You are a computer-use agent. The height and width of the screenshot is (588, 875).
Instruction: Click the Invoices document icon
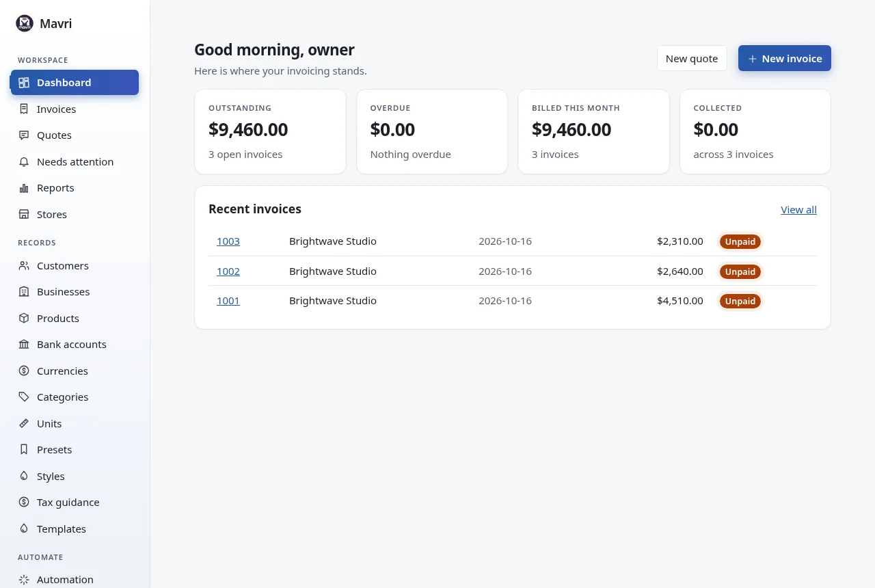point(24,109)
